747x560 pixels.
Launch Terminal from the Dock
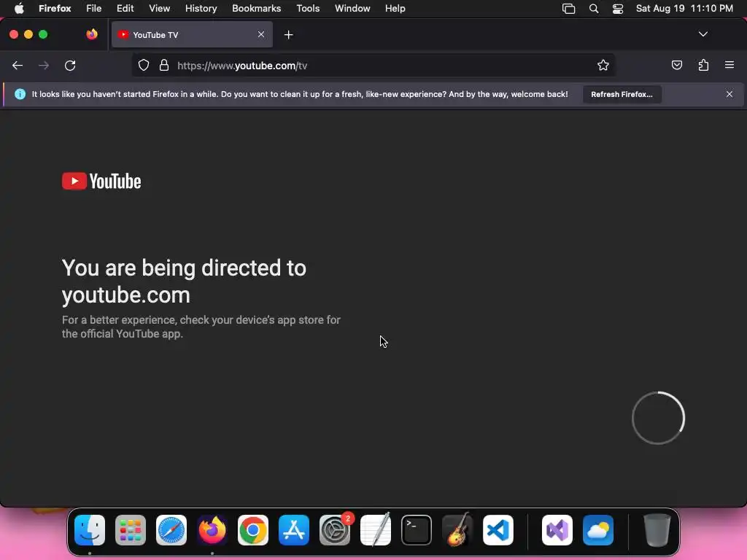417,530
